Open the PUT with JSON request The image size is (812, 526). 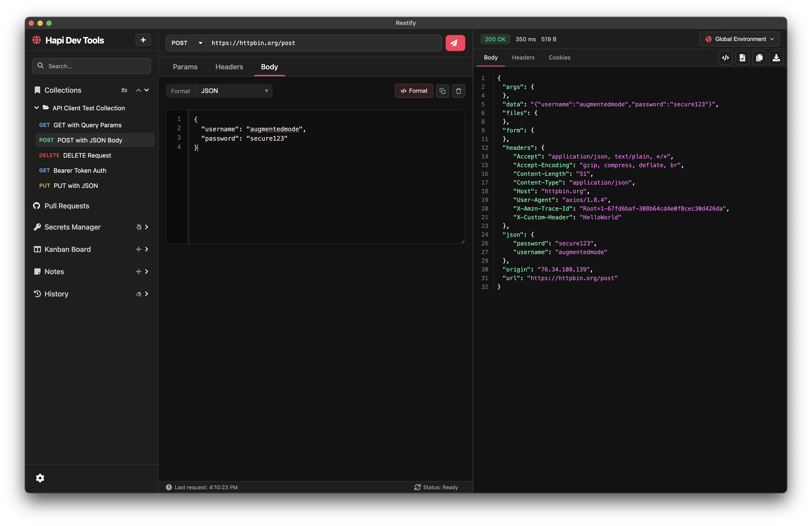pos(95,186)
